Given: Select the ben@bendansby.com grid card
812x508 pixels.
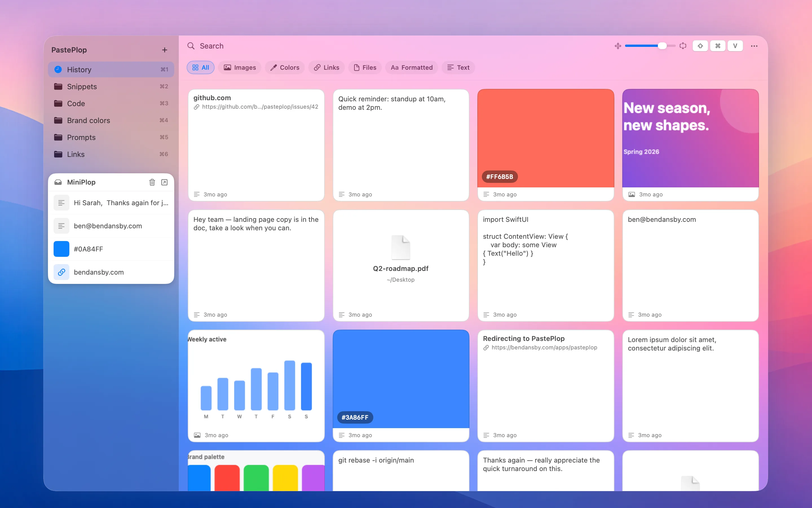Looking at the screenshot, I should pyautogui.click(x=690, y=265).
